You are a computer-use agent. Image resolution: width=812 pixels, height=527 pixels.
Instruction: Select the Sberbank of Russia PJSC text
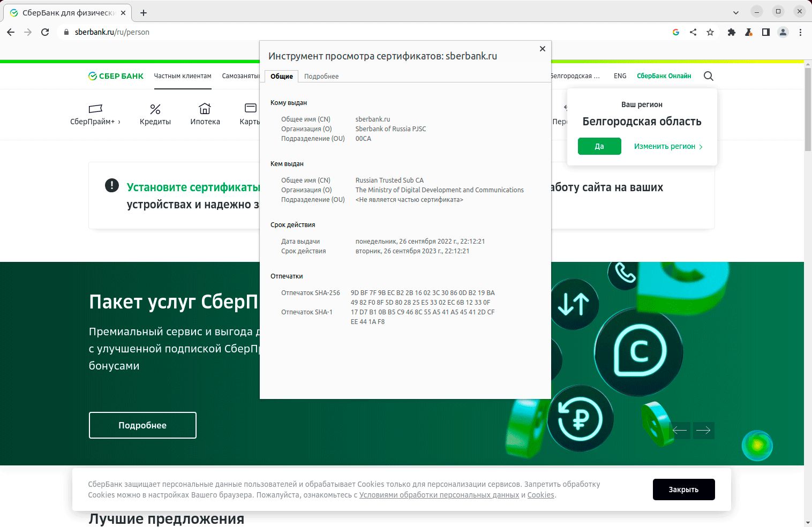(391, 129)
